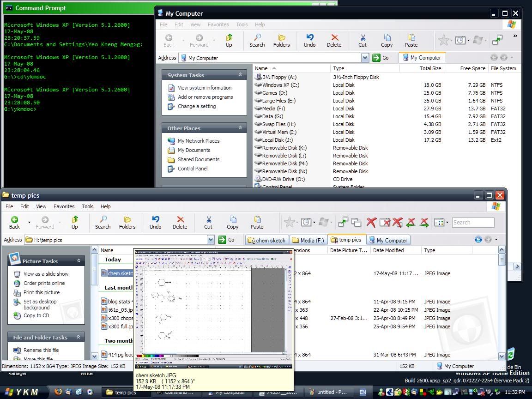
Task: Click Folders button in temp pics toolbar
Action: [127, 223]
